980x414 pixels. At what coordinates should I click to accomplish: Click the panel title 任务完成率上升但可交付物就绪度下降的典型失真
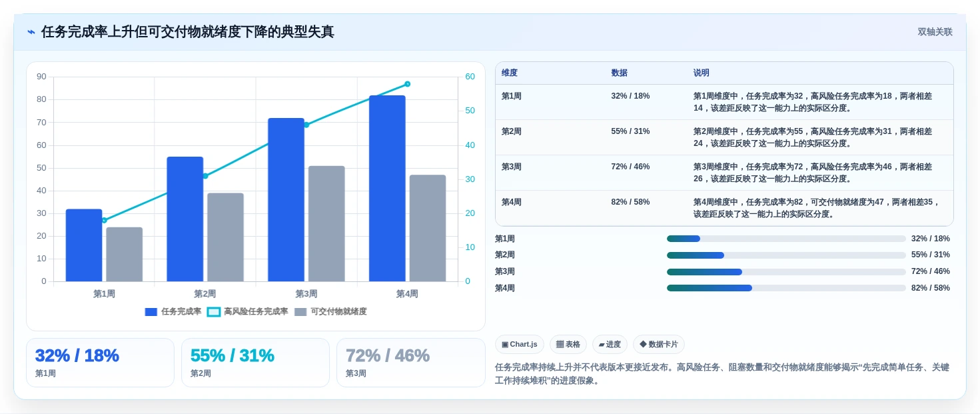[x=188, y=32]
